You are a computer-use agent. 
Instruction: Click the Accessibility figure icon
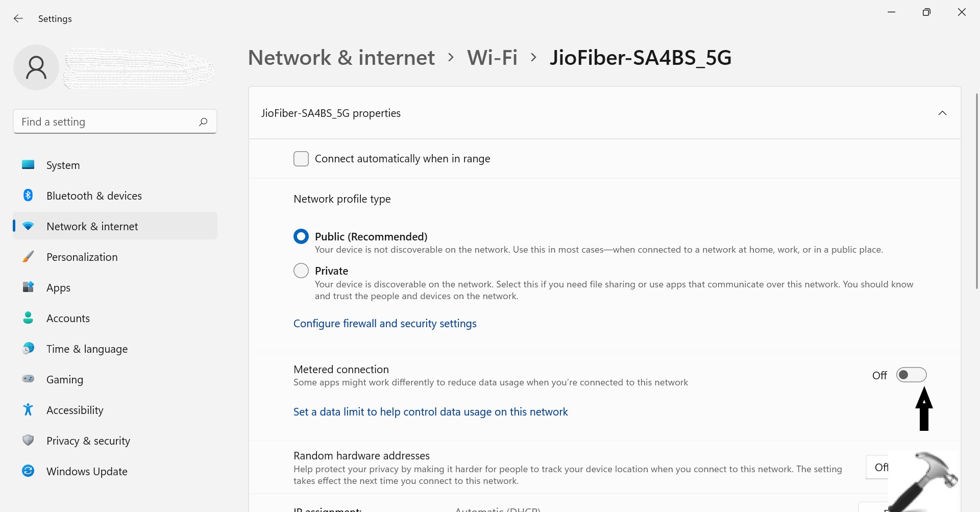pos(28,410)
